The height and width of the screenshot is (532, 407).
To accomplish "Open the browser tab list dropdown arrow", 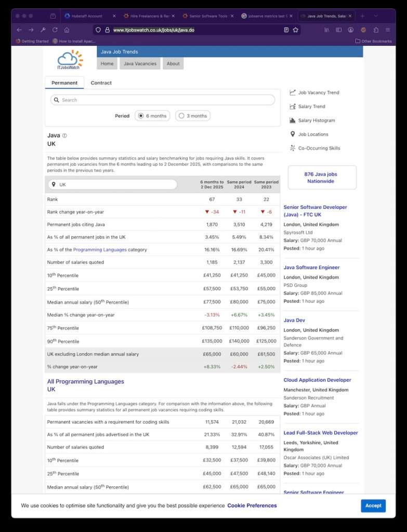I will [376, 16].
